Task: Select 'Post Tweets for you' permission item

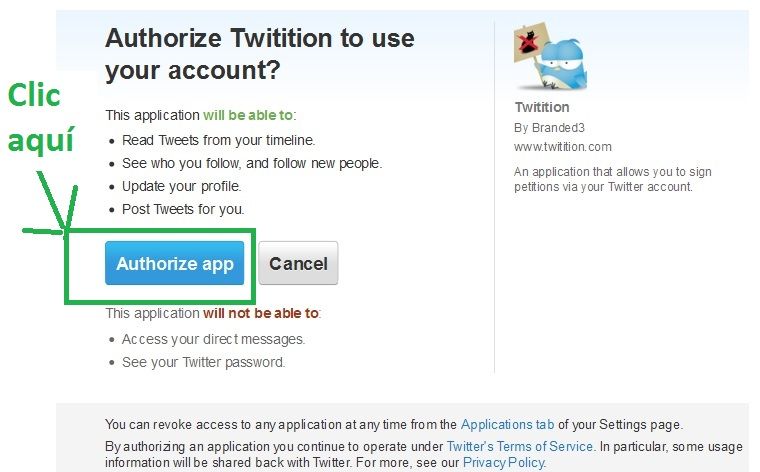Action: 183,209
